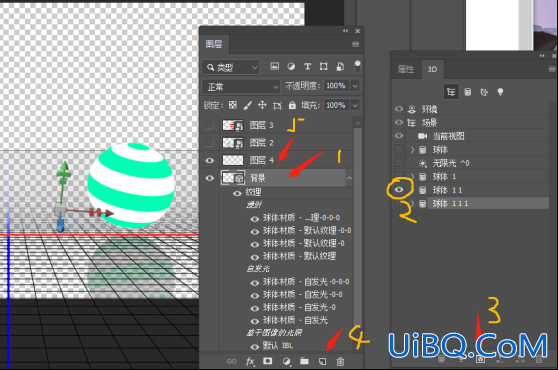The width and height of the screenshot is (558, 370).
Task: Select 球体 111 in the 3D panel
Action: [450, 204]
